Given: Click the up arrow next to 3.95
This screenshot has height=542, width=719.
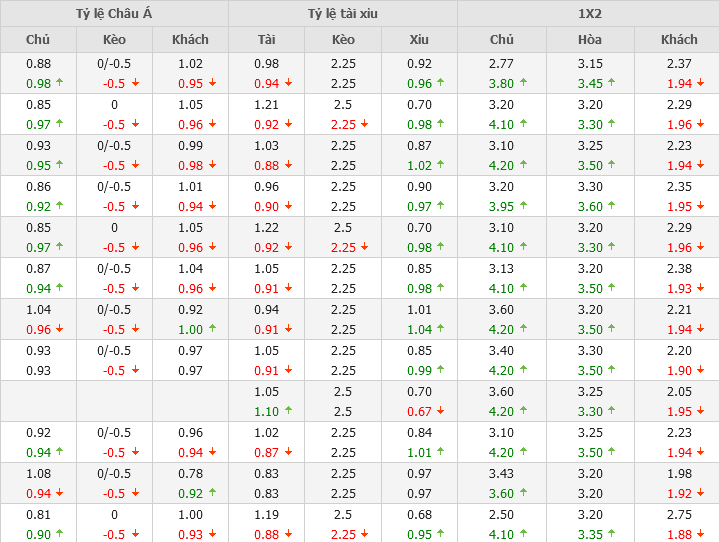Looking at the screenshot, I should [524, 207].
